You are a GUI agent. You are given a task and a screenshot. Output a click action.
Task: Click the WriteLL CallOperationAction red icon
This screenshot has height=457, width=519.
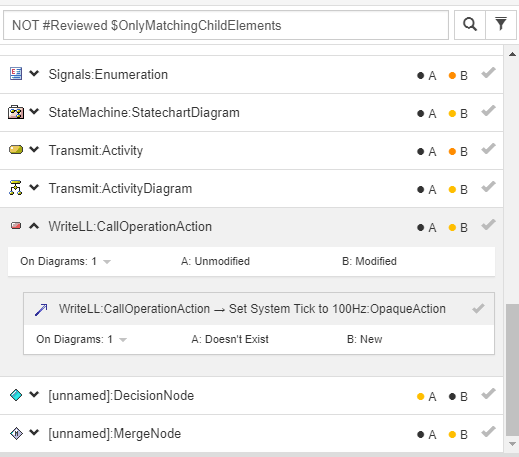point(16,226)
